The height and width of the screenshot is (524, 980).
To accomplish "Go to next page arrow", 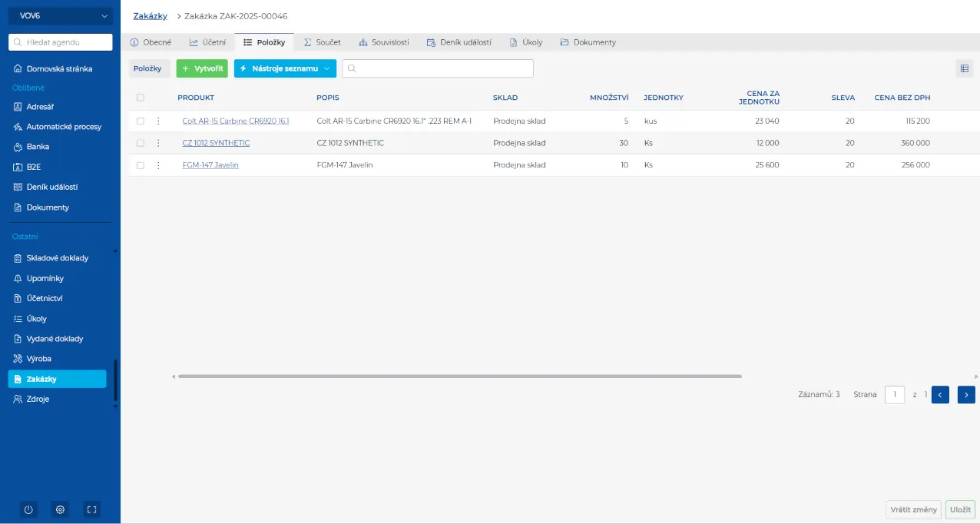I will pyautogui.click(x=966, y=395).
